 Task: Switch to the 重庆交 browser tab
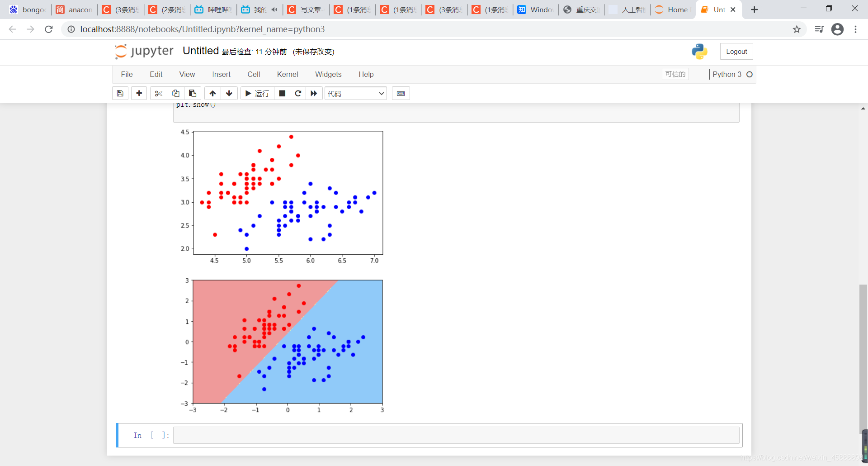tap(582, 10)
